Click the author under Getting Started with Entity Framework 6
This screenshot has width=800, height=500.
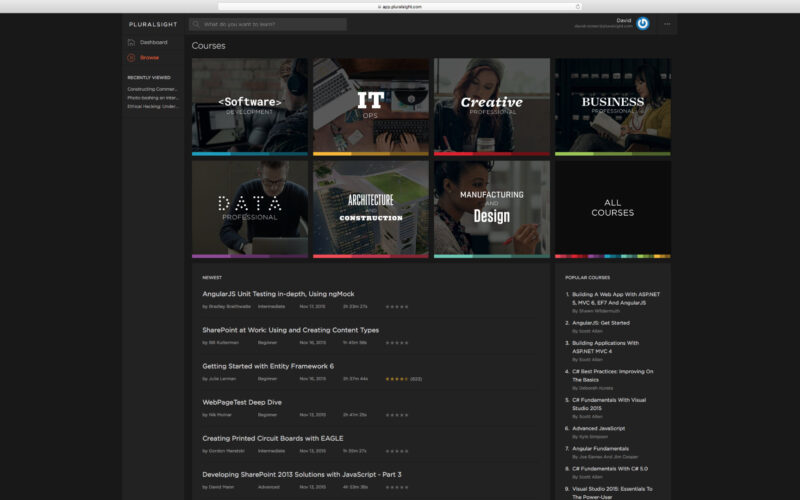[x=219, y=379]
